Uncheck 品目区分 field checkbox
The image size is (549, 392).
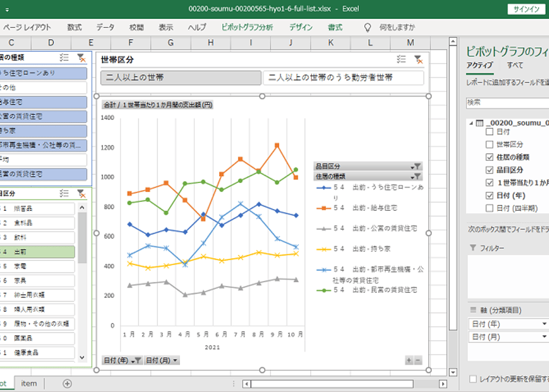coord(490,170)
